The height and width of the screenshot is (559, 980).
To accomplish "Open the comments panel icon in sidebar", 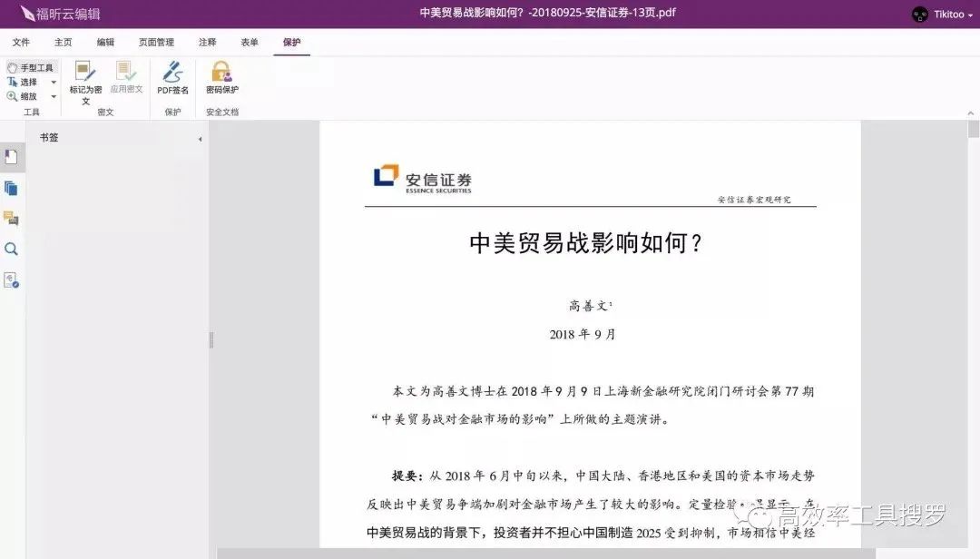I will click(12, 219).
